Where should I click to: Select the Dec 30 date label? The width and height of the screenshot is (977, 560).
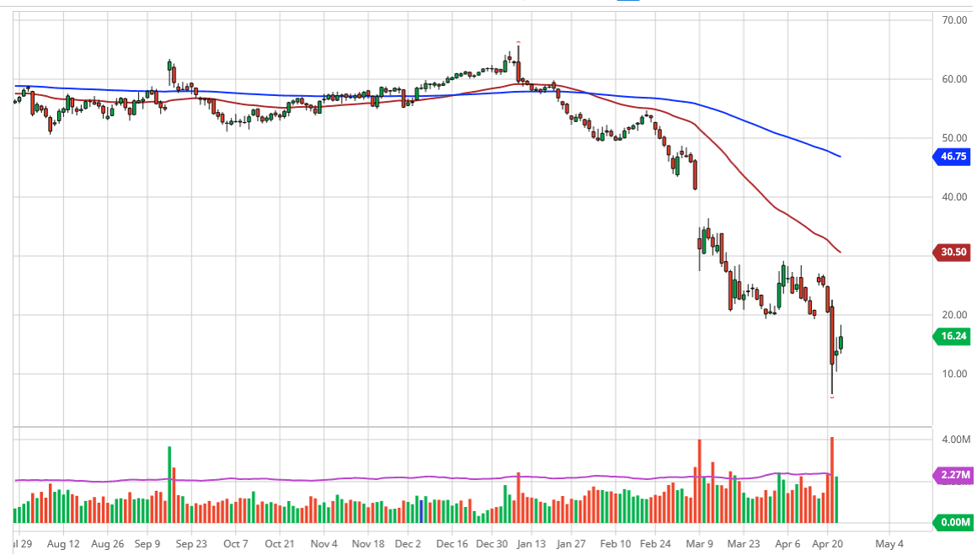pyautogui.click(x=491, y=544)
